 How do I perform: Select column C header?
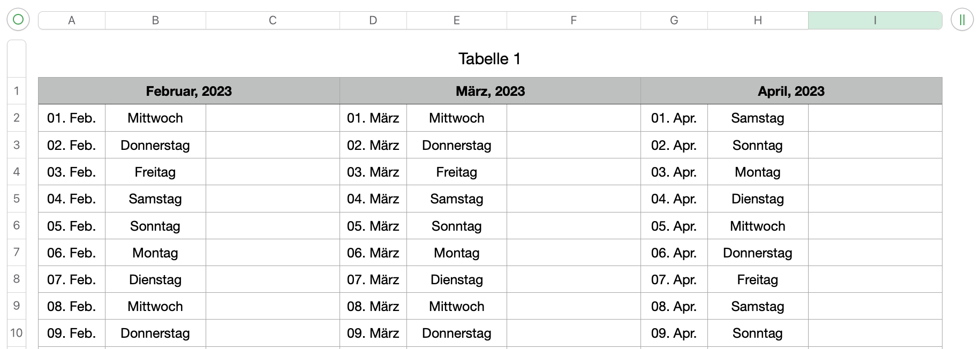tap(273, 20)
